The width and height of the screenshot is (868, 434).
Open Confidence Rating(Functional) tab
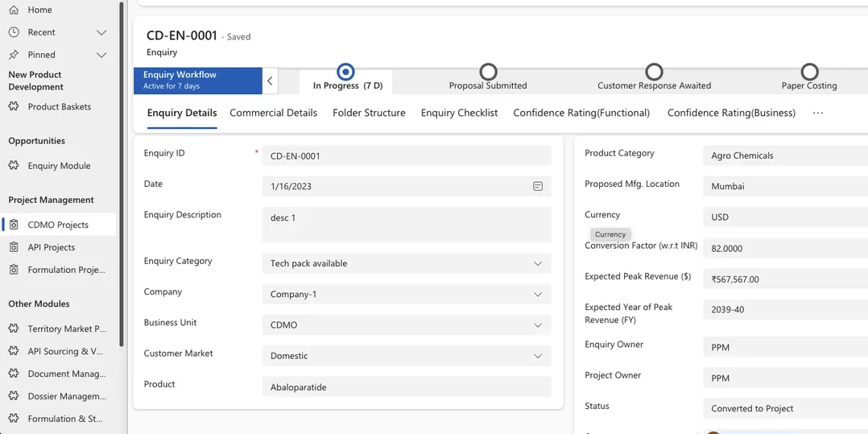point(581,113)
